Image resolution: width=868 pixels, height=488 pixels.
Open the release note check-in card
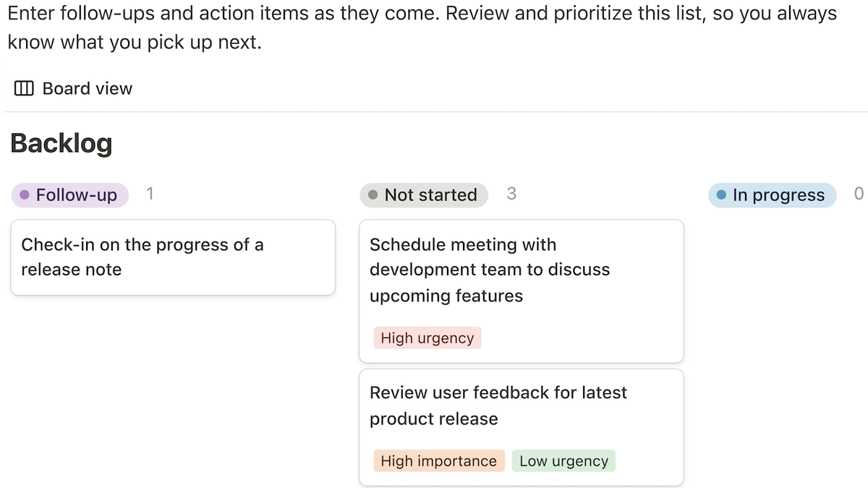pos(172,257)
